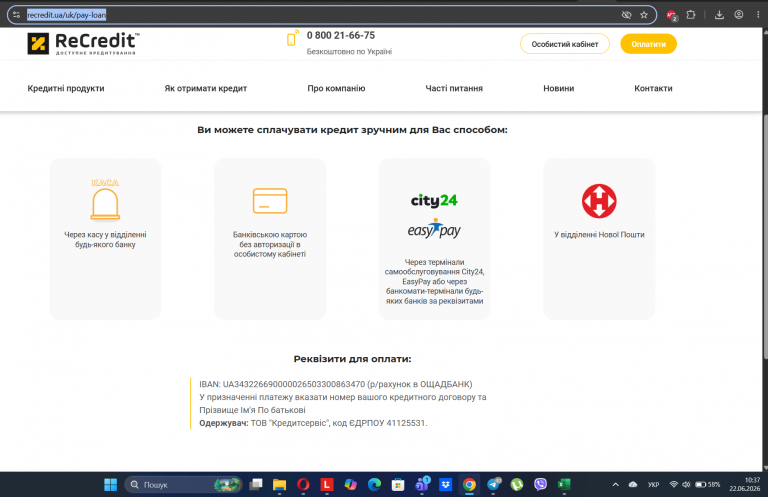
Task: Open the Контакти menu item
Action: (653, 88)
